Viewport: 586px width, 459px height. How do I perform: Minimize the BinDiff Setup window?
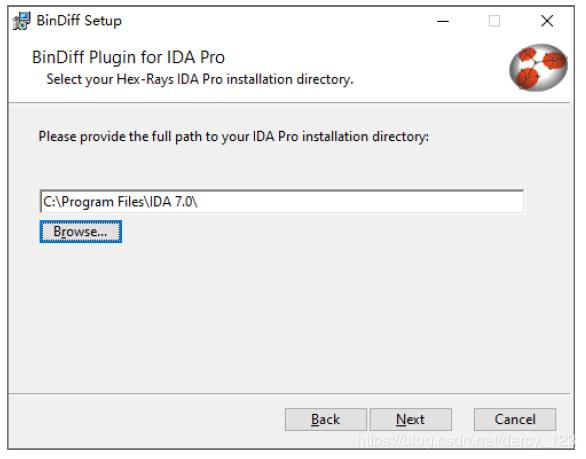(x=443, y=21)
